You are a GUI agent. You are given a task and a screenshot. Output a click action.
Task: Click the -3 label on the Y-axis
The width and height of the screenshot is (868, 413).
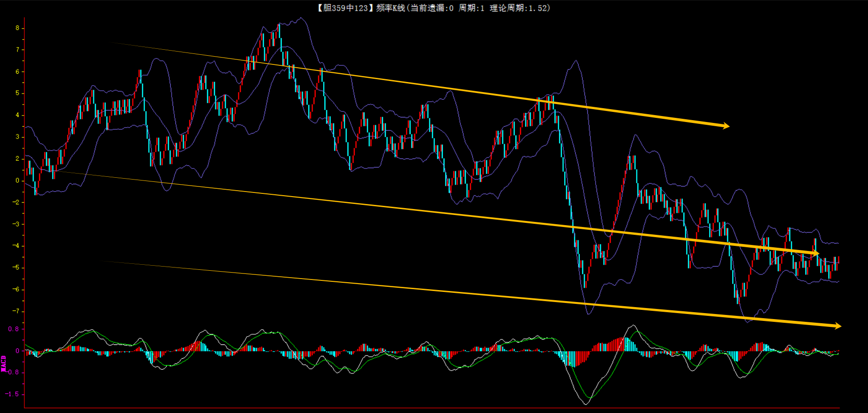click(16, 224)
